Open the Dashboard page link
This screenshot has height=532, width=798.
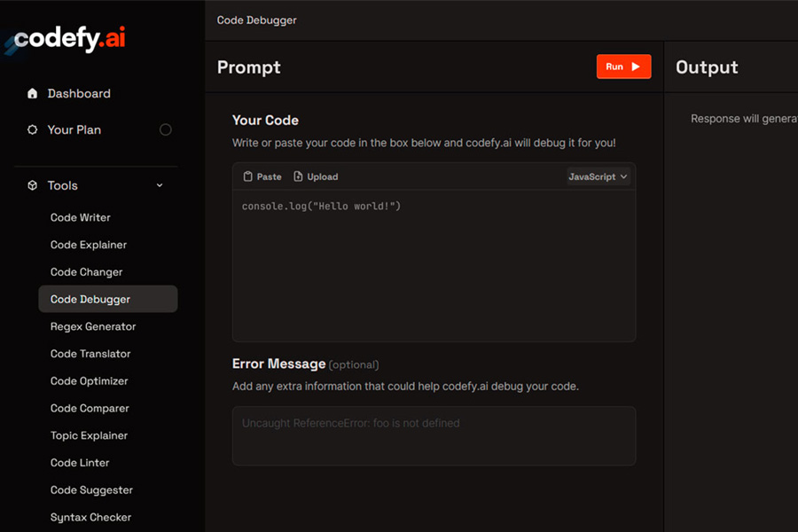tap(79, 94)
